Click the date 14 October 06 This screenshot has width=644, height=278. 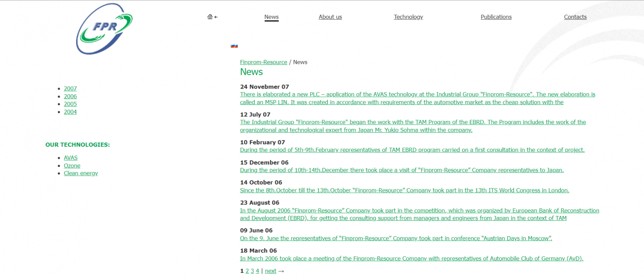coord(261,183)
